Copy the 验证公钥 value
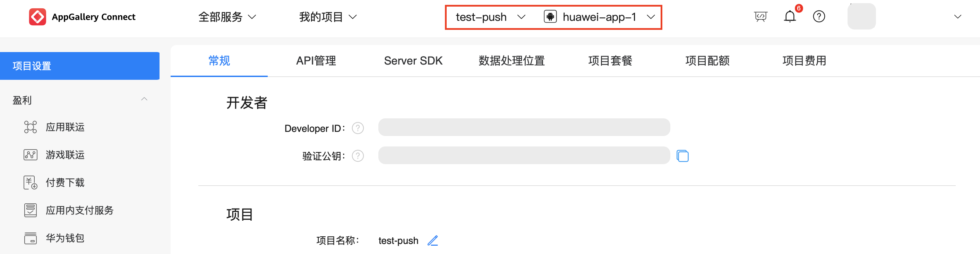The height and width of the screenshot is (254, 980). tap(682, 156)
